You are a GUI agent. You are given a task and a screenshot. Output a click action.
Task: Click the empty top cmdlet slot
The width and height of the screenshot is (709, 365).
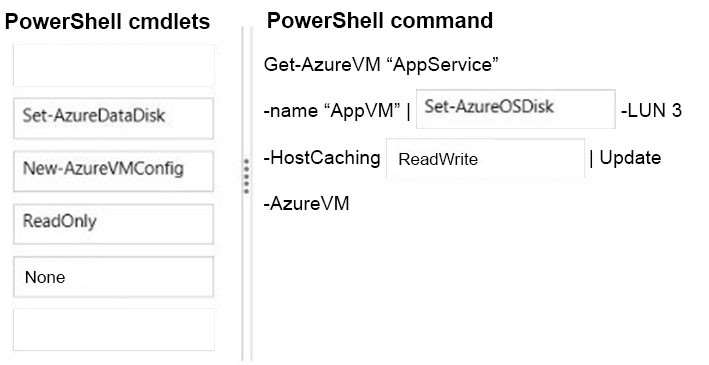coord(113,66)
